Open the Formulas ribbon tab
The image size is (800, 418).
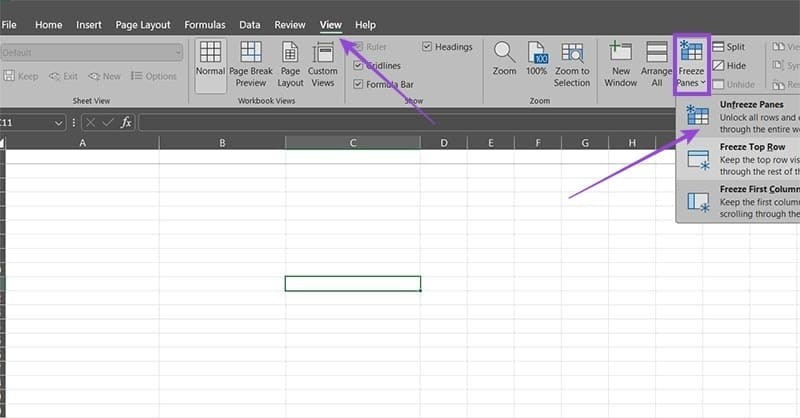[204, 24]
